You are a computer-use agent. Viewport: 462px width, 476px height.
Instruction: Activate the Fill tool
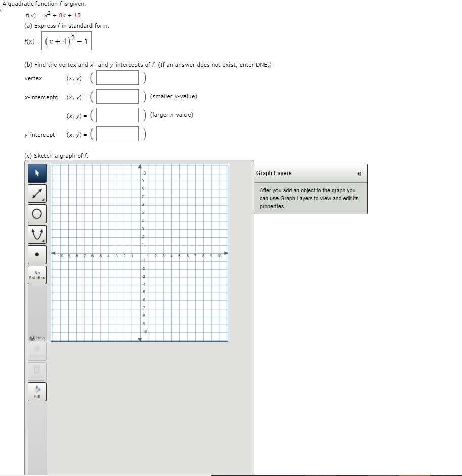tap(36, 391)
